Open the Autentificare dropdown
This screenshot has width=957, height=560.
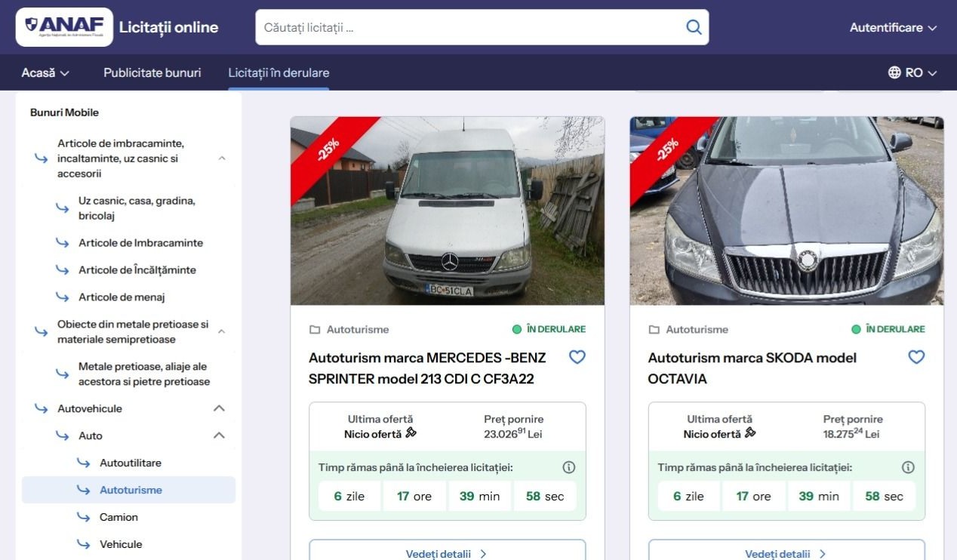(894, 27)
